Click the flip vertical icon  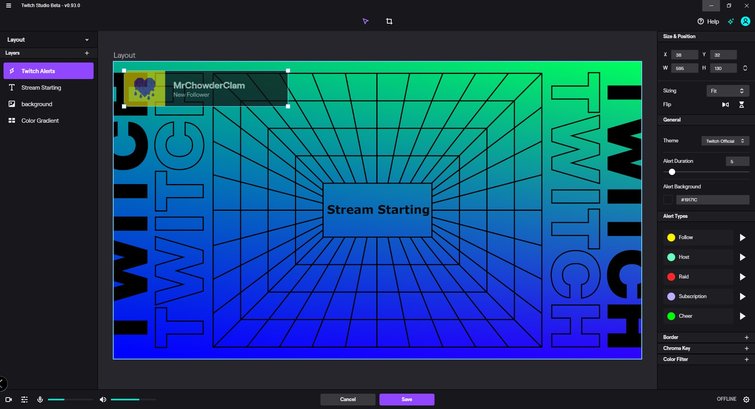[741, 104]
